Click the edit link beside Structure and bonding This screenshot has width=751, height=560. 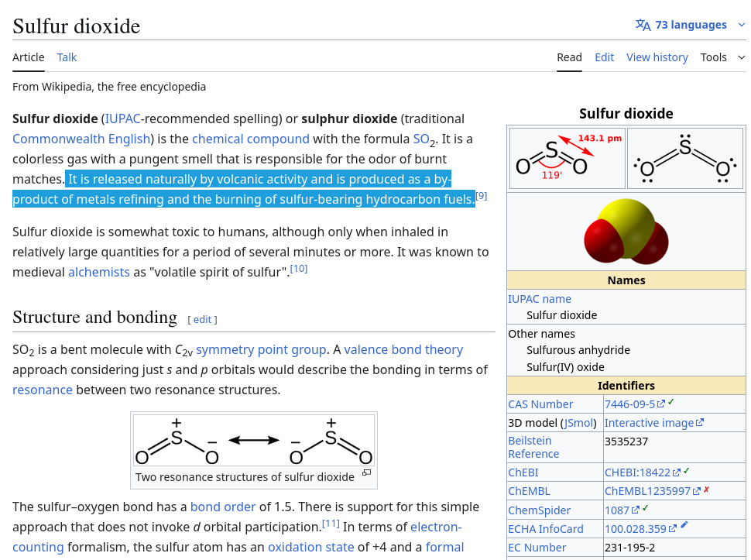202,320
